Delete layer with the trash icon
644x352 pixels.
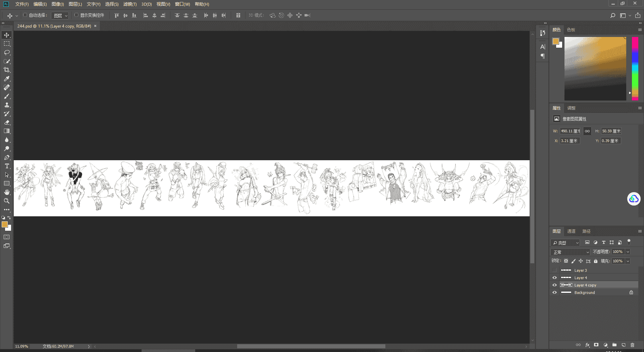tap(633, 345)
